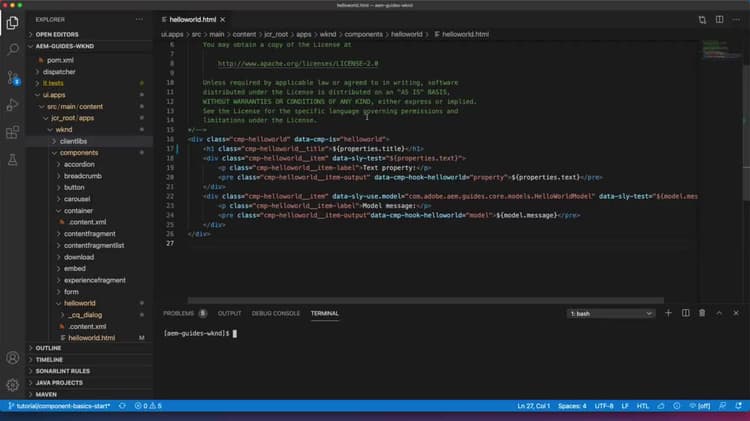The width and height of the screenshot is (750, 421).
Task: Expand the it.tests folder
Action: tap(53, 83)
